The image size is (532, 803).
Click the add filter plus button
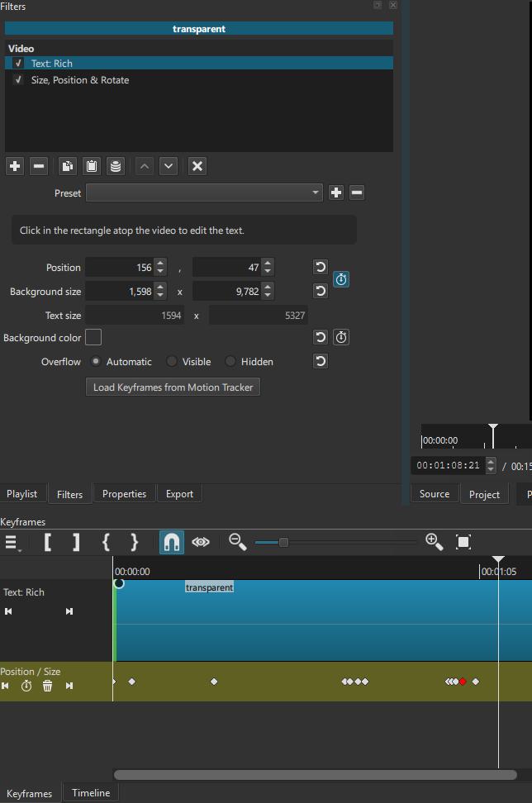(x=15, y=166)
